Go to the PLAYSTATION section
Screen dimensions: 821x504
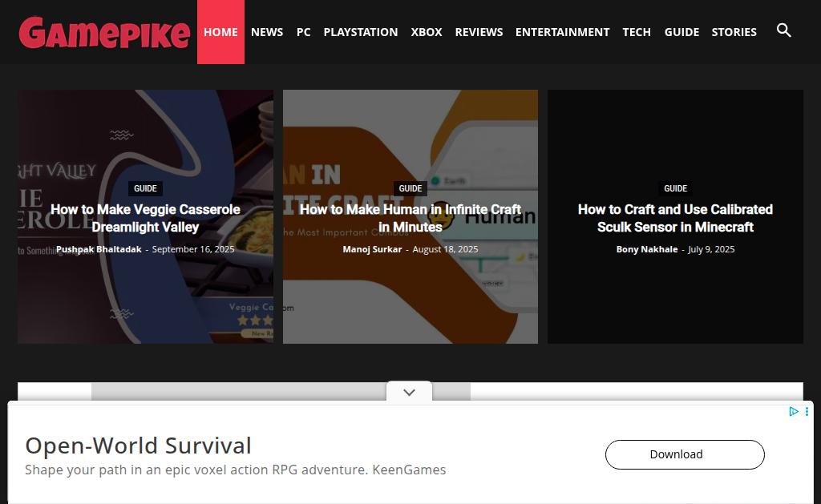pos(361,32)
